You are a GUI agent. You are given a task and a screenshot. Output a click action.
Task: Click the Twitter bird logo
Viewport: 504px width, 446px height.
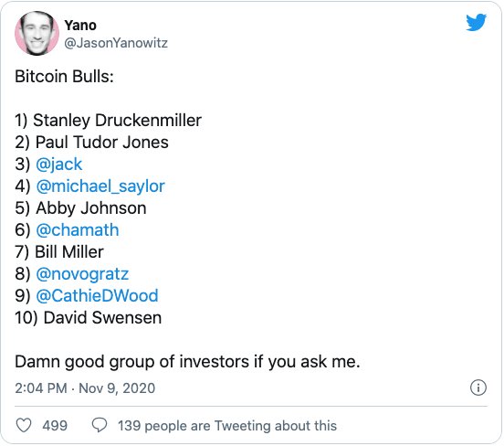coord(476,22)
